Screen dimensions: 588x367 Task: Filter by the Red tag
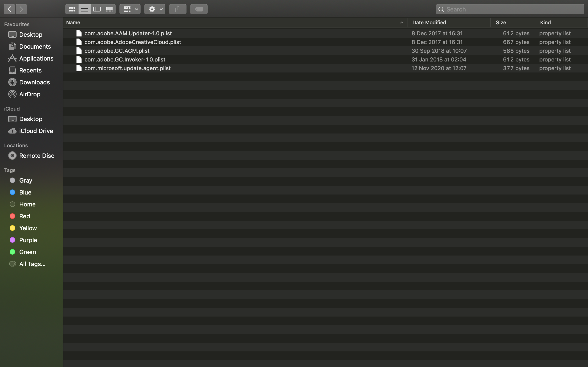coord(24,216)
